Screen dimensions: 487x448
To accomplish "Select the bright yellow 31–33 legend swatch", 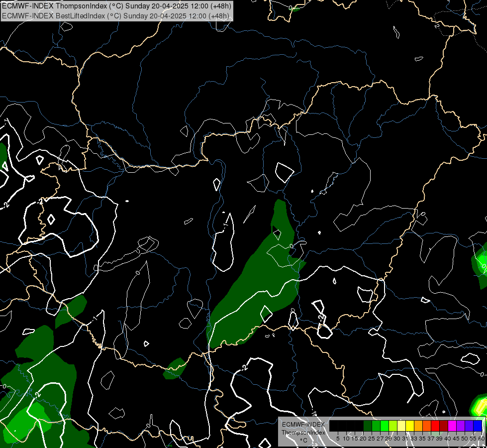I will [410, 426].
